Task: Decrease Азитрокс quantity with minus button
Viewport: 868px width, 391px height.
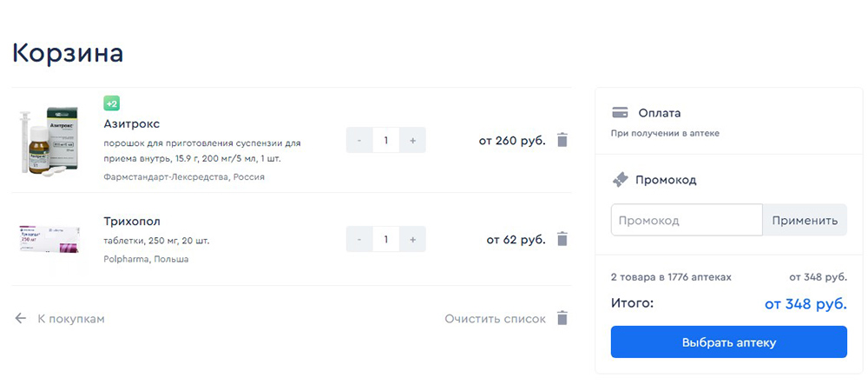Action: point(360,140)
